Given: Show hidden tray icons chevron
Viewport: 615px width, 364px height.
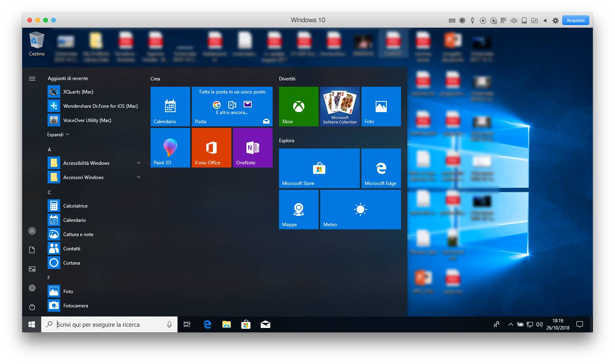Looking at the screenshot, I should 510,324.
